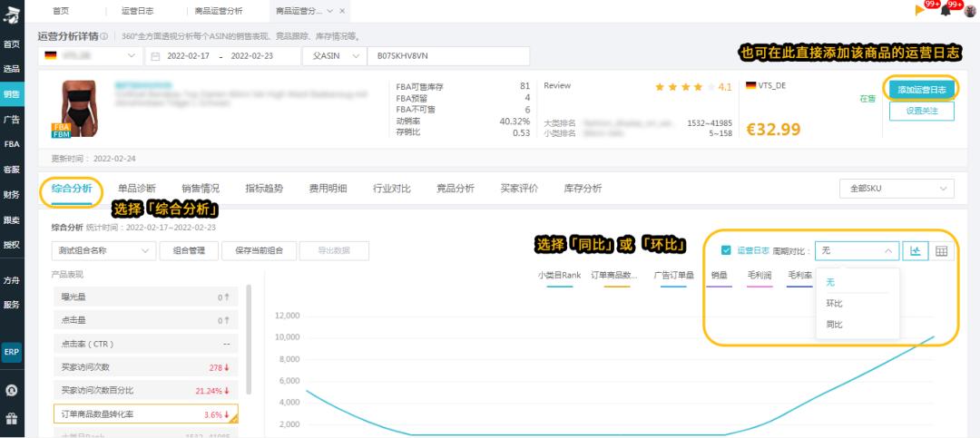Open 选品 in the left sidebar

point(11,69)
